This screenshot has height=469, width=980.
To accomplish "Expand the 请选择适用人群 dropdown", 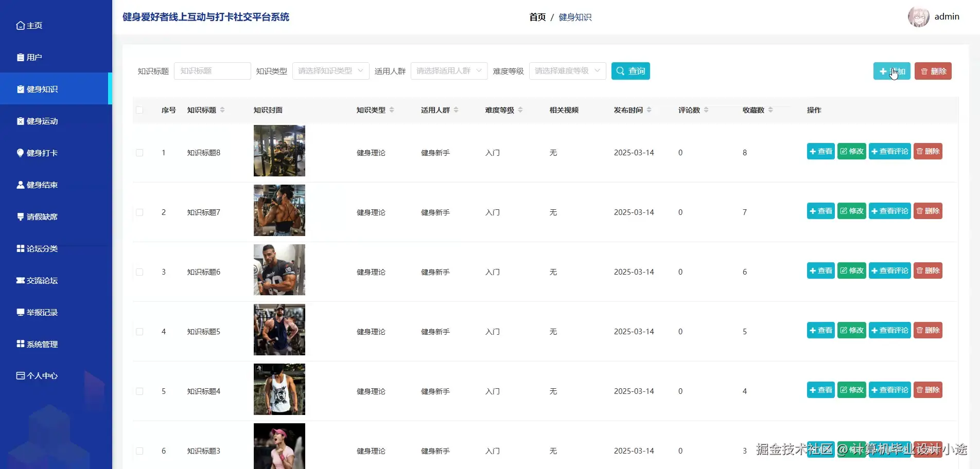I will (448, 70).
